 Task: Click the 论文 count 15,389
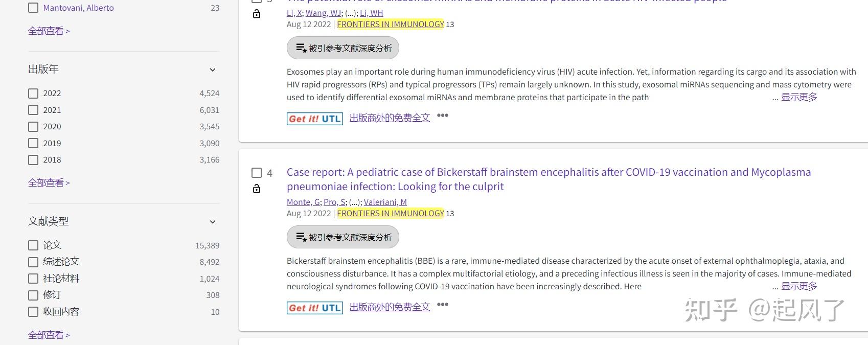208,245
